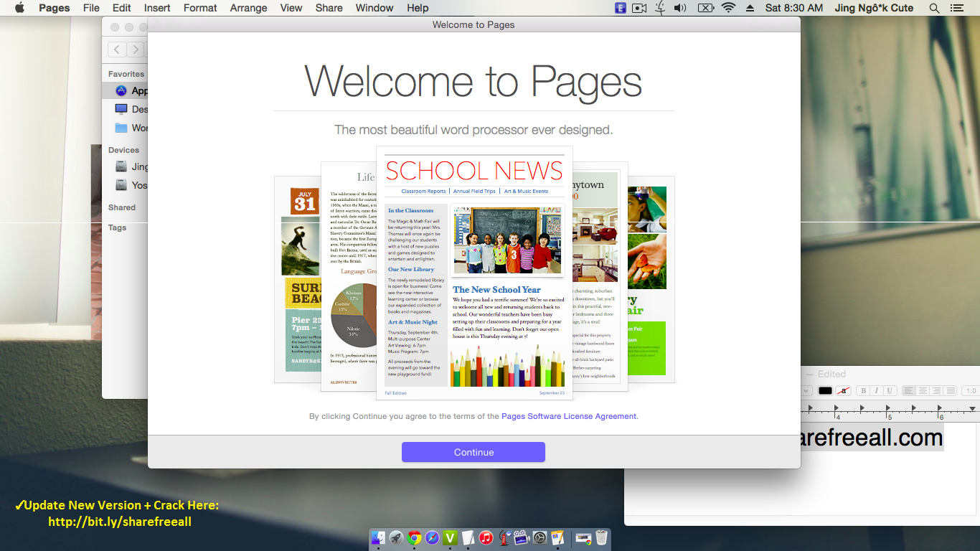Open the red FOLX downloader Dock icon
The image size is (980, 551).
[x=504, y=537]
